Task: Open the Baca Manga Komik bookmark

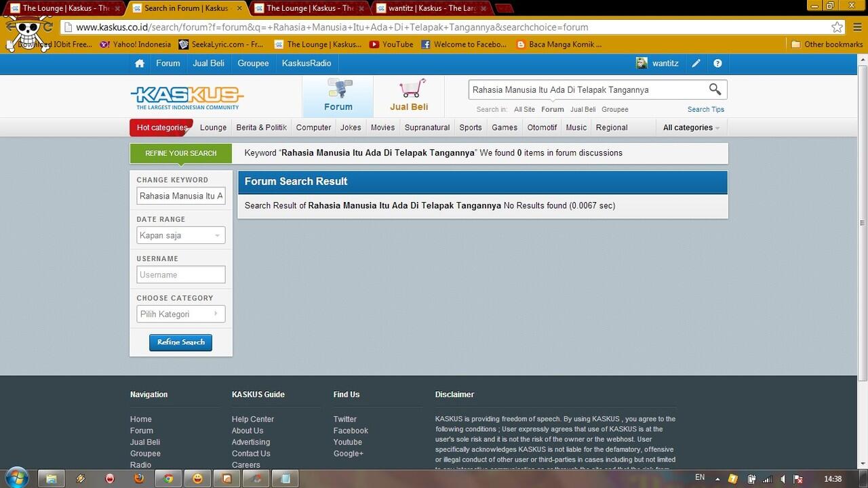Action: coord(559,44)
